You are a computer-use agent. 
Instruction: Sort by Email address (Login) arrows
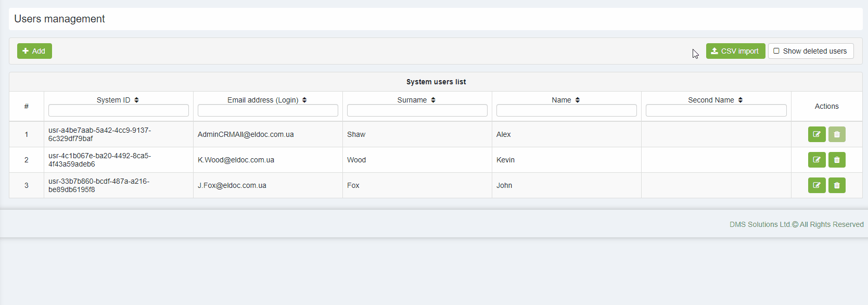pos(304,100)
